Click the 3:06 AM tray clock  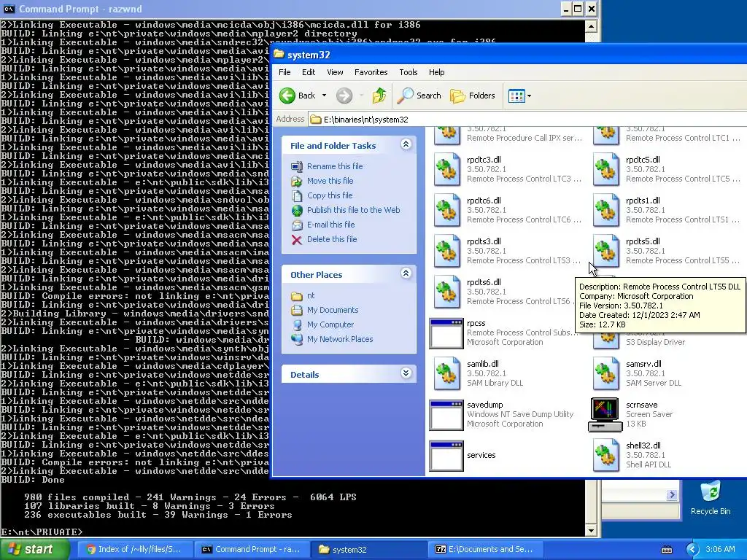(x=720, y=550)
